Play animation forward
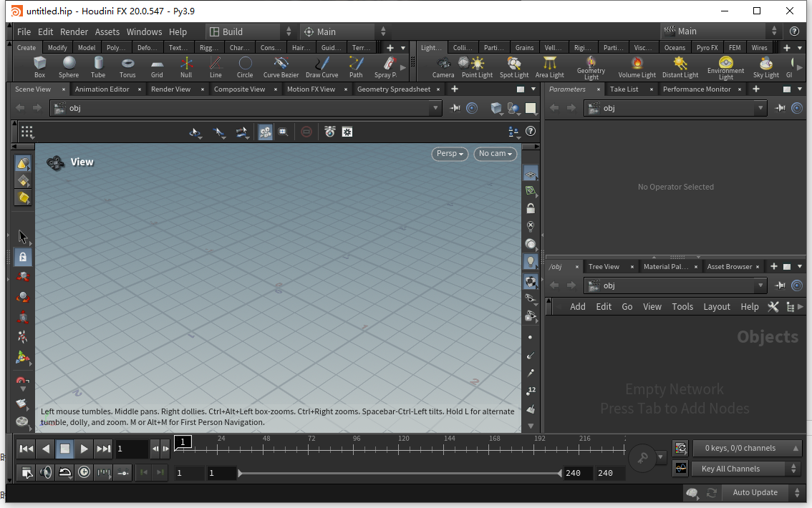Viewport: 812px width, 508px height. tap(84, 449)
